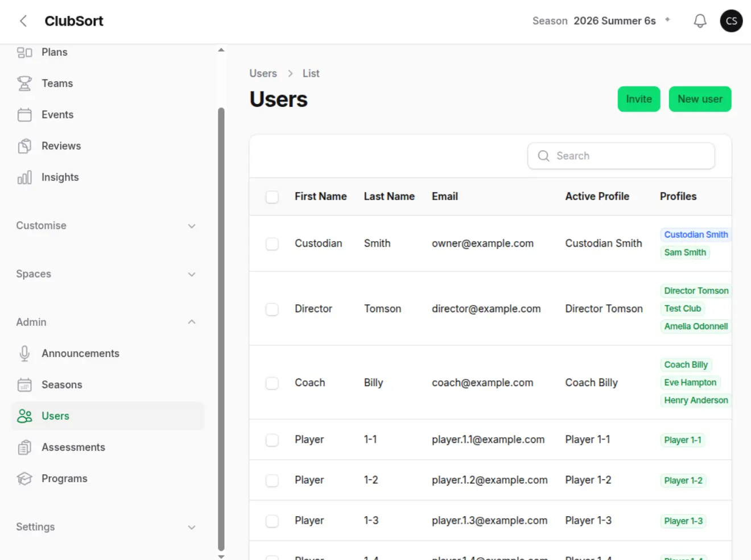This screenshot has height=560, width=751.
Task: Check the Coach Billy row checkbox
Action: tap(272, 383)
